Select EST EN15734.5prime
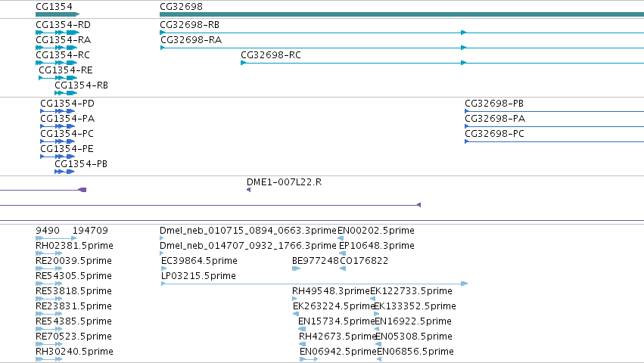The image size is (644, 363). click(336, 321)
